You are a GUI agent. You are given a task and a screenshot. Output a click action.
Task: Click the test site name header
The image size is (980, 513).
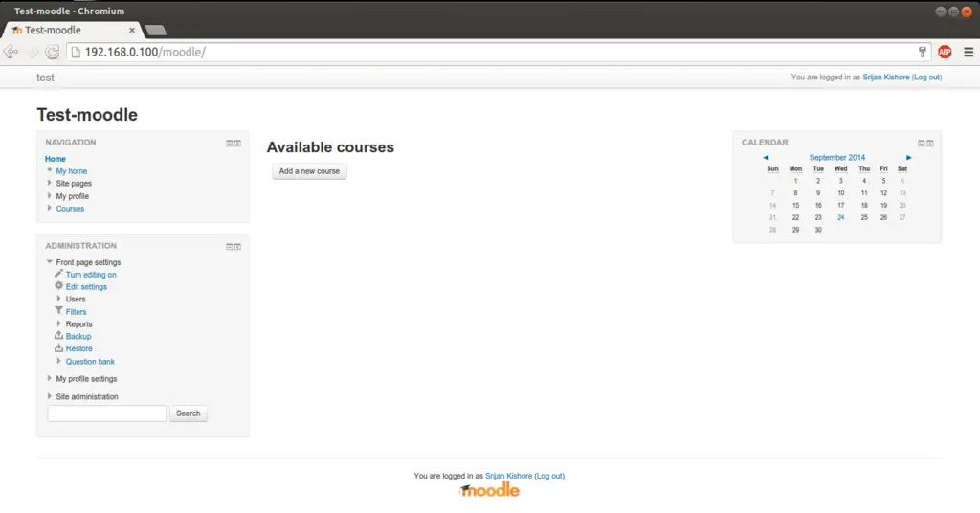pyautogui.click(x=45, y=78)
